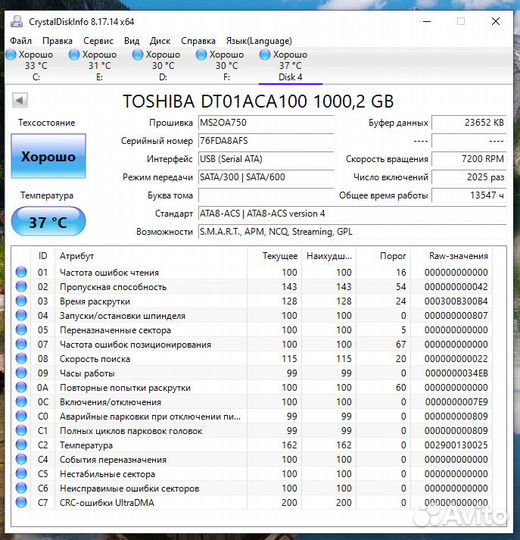Image resolution: width=520 pixels, height=540 pixels.
Task: Click status orb for Полных циклов парковок
Action: [x=21, y=430]
